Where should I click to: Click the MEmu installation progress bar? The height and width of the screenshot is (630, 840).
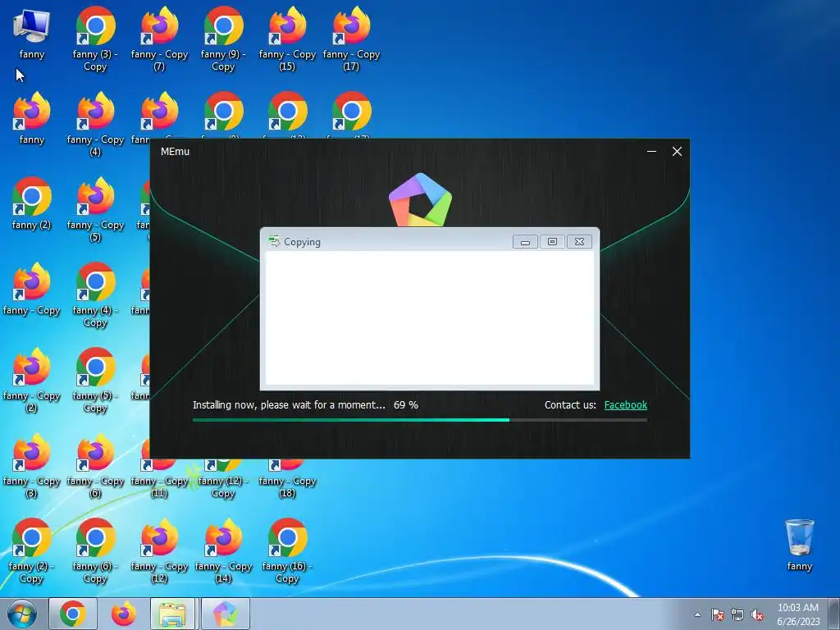pyautogui.click(x=419, y=420)
